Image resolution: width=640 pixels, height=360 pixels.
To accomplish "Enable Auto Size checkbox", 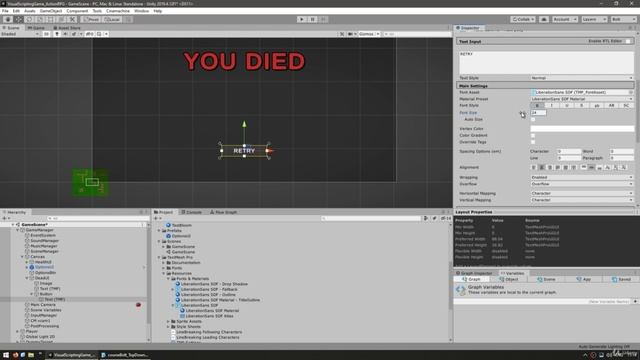I will point(533,120).
